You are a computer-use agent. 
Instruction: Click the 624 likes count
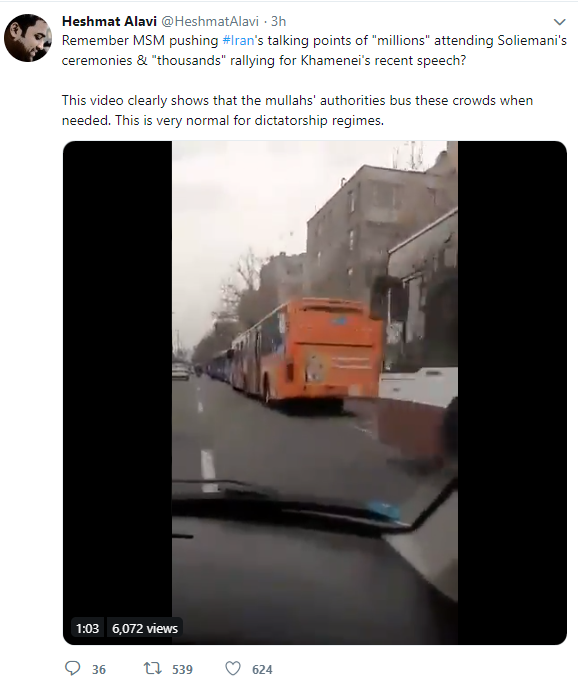pyautogui.click(x=262, y=669)
